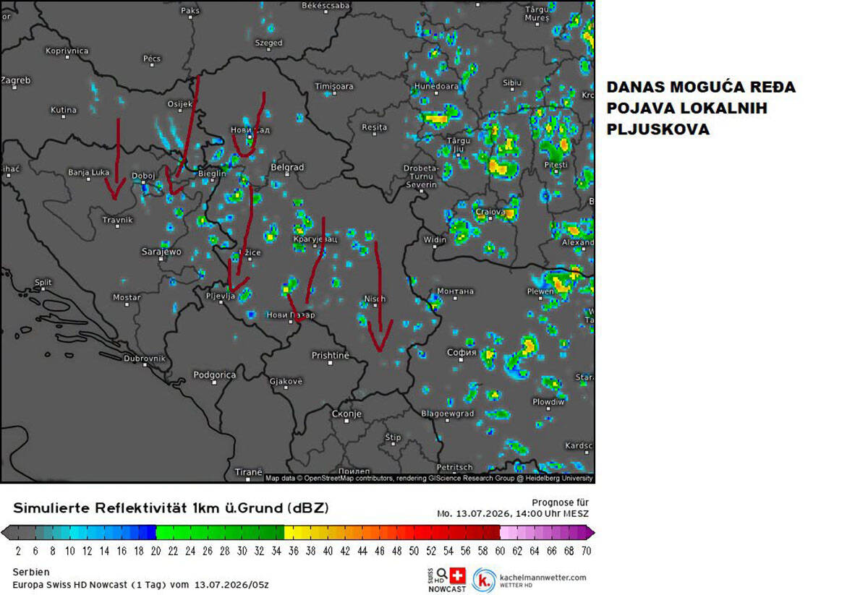Click the Gjakovë city label

(x=286, y=381)
